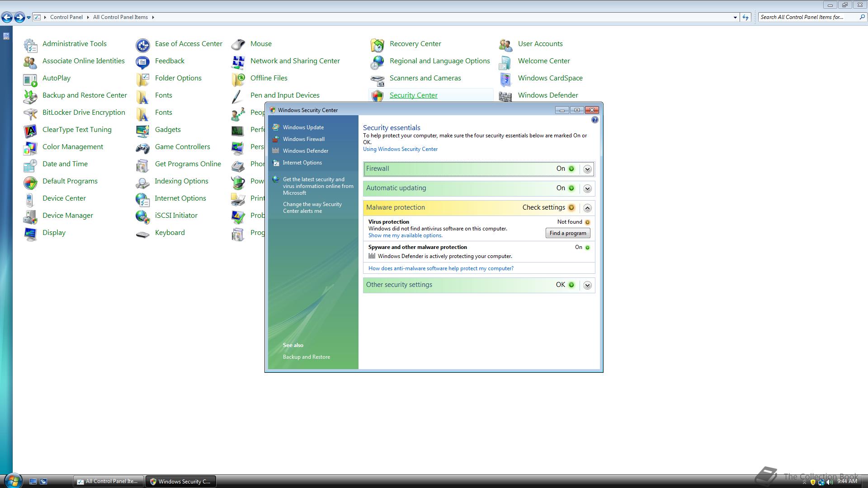This screenshot has width=868, height=488.
Task: Click Show me my available options link
Action: coord(405,235)
